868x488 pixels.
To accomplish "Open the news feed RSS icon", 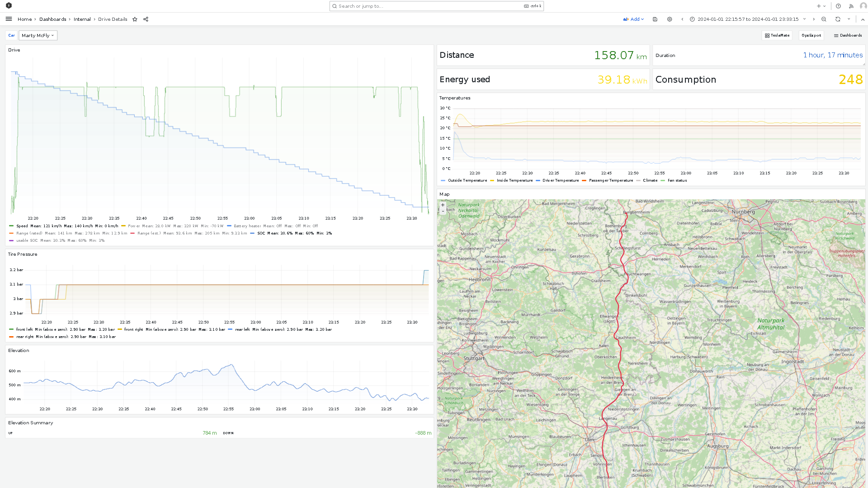I will [x=851, y=6].
